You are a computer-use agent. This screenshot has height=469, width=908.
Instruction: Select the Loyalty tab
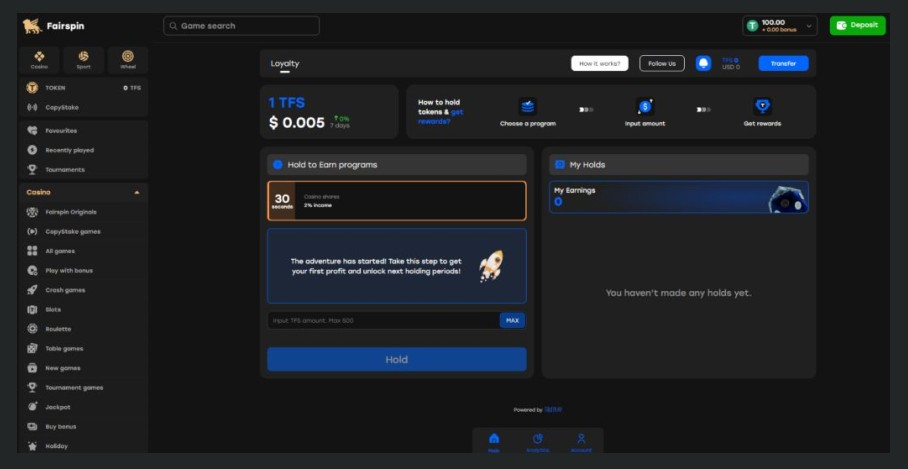point(285,64)
